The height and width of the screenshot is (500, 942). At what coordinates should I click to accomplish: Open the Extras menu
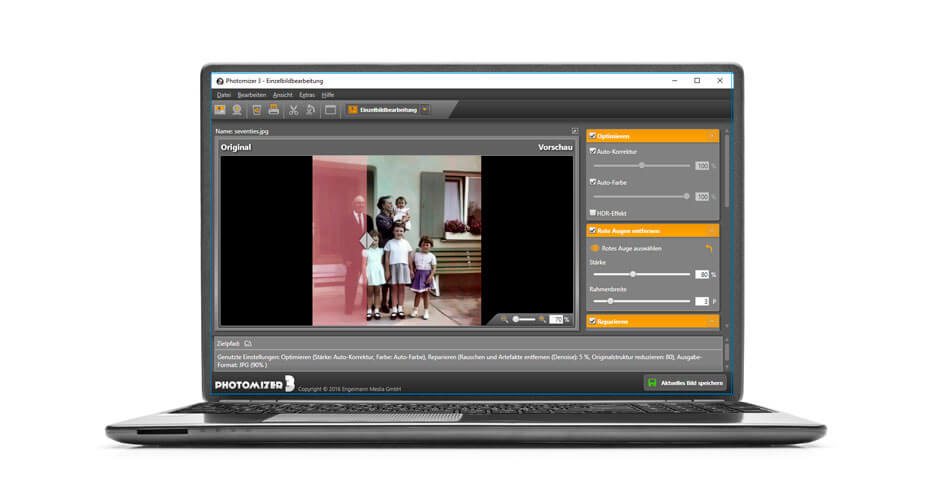pyautogui.click(x=307, y=94)
